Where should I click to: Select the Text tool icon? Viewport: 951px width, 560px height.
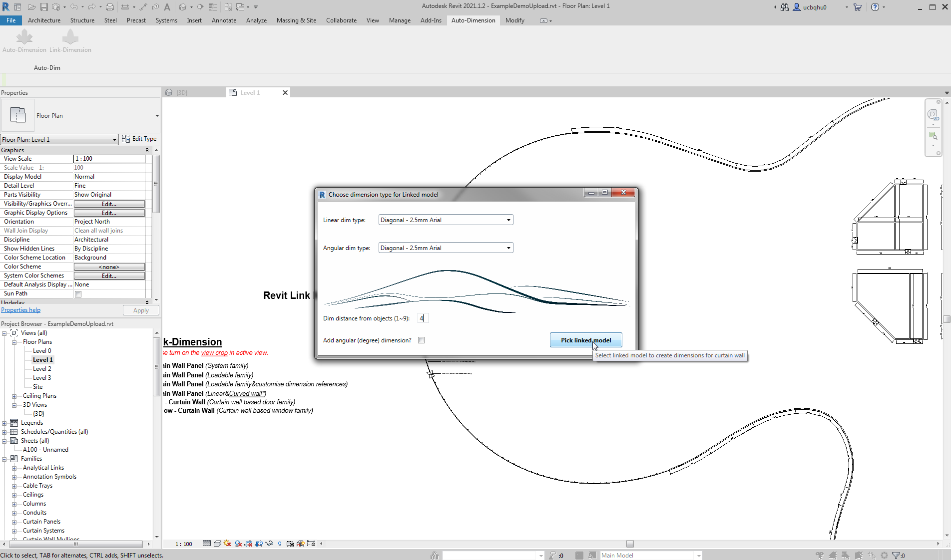[x=167, y=7]
